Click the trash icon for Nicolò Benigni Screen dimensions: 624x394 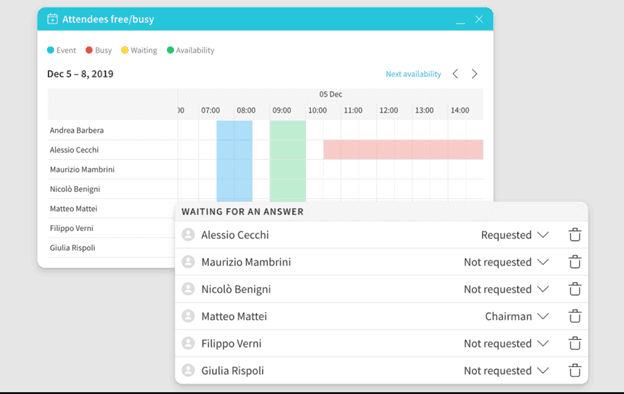tap(574, 289)
